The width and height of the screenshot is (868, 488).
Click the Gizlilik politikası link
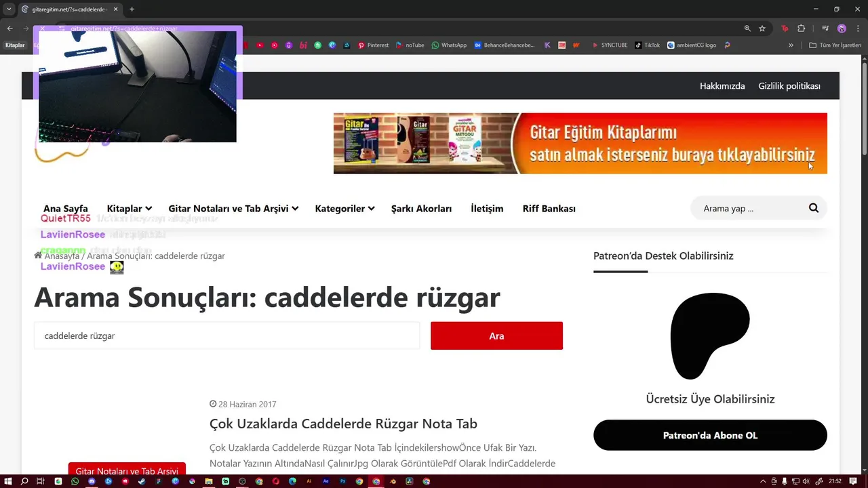tap(789, 86)
